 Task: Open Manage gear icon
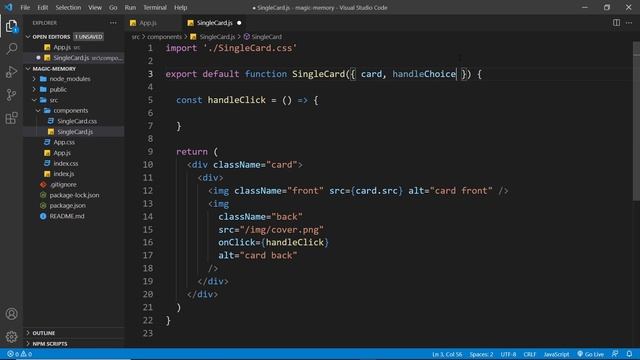click(x=11, y=337)
